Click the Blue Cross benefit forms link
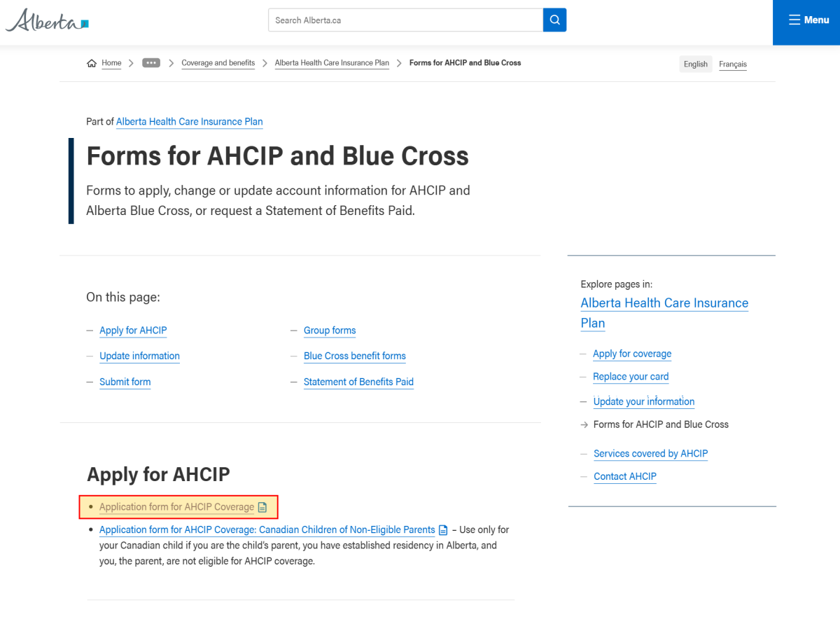Image resolution: width=840 pixels, height=624 pixels. coord(354,356)
